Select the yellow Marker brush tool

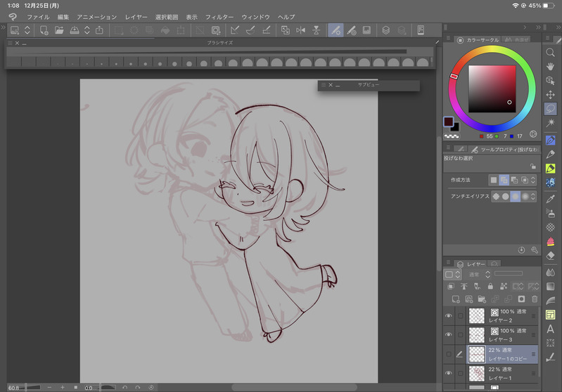[550, 169]
